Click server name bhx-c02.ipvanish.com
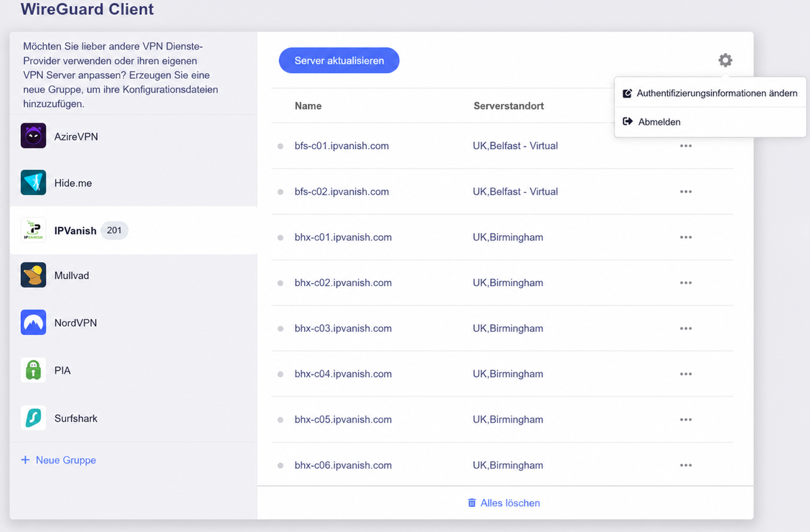 click(343, 282)
